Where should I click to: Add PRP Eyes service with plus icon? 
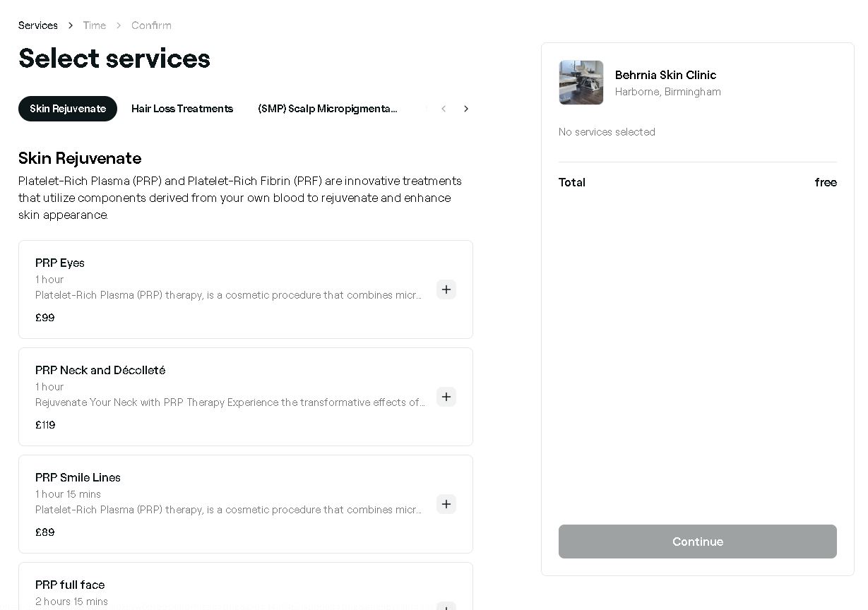pyautogui.click(x=446, y=289)
